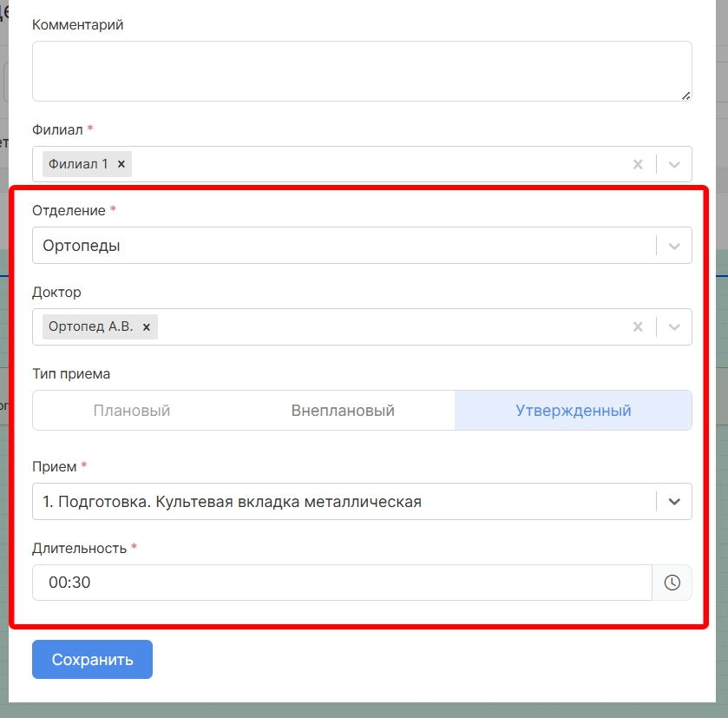The width and height of the screenshot is (728, 718).
Task: Choose the Утвержденный appointment type
Action: tap(573, 411)
